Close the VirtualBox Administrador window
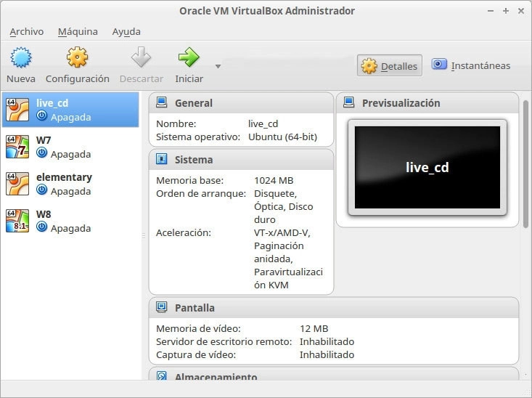This screenshot has height=398, width=532. [521, 11]
